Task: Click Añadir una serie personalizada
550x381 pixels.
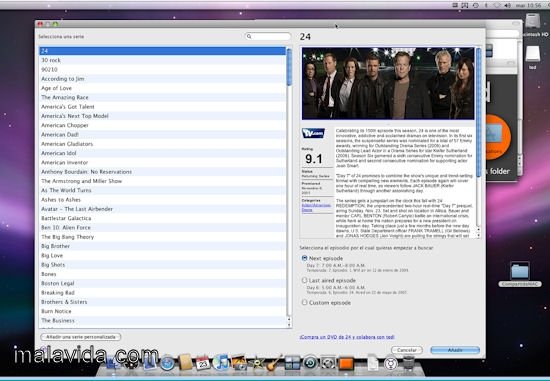Action: coord(81,337)
